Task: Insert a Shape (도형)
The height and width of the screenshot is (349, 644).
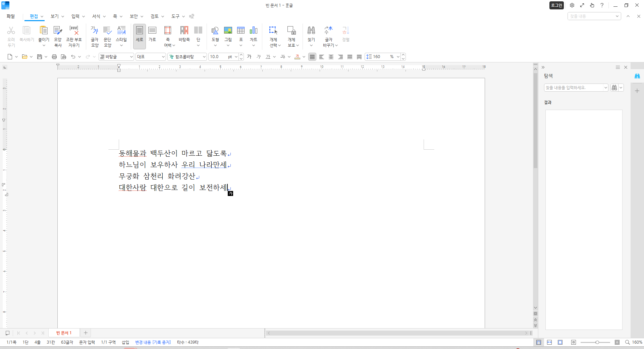Action: 215,31
